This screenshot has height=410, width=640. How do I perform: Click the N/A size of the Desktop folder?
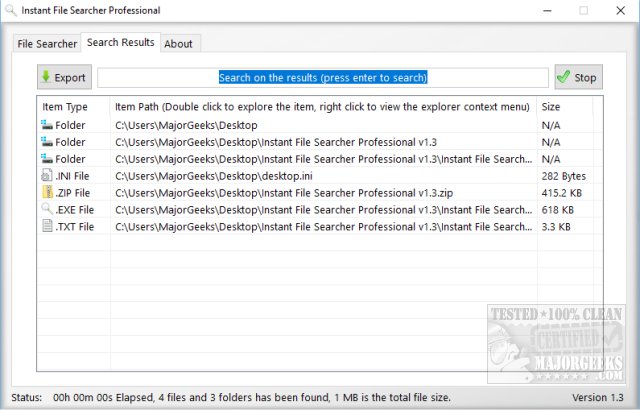[x=551, y=125]
